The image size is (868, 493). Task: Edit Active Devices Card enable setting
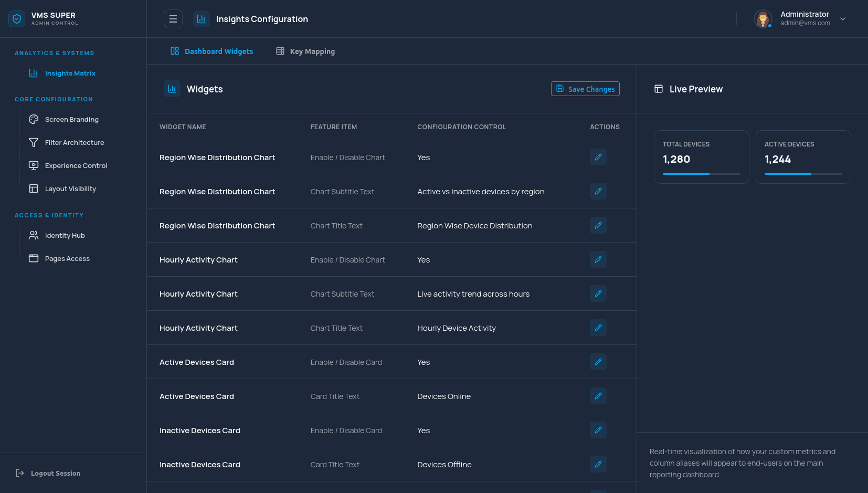[598, 362]
